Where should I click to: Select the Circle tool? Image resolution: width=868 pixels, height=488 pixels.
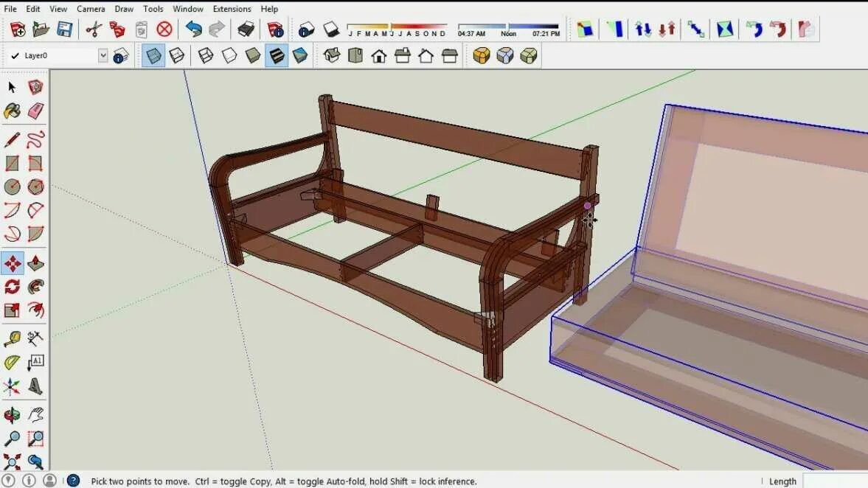13,187
